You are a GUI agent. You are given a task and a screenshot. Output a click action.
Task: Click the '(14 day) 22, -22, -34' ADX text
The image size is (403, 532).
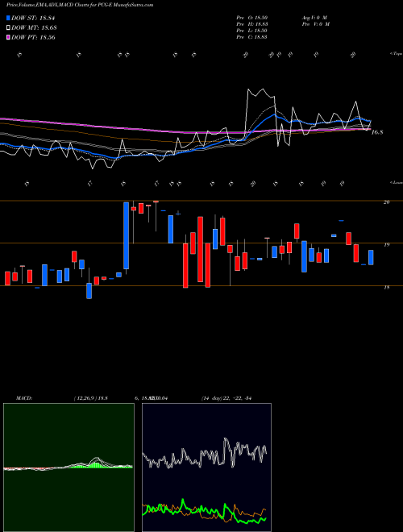click(x=226, y=398)
